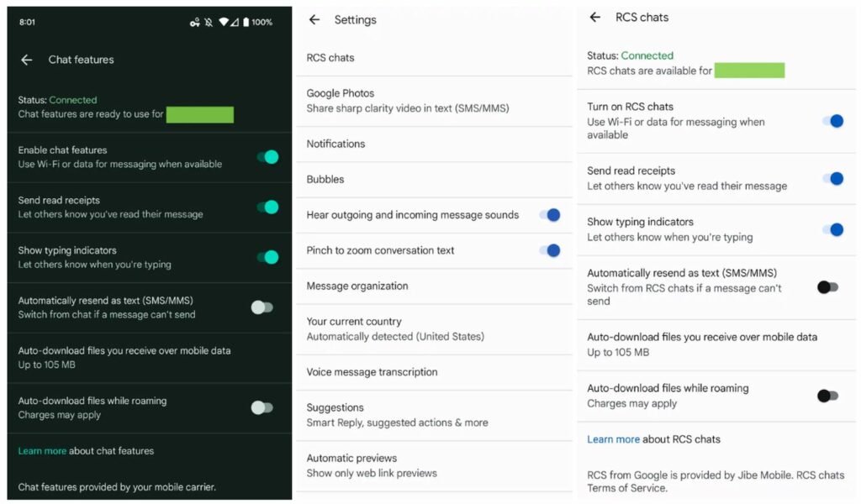Image resolution: width=861 pixels, height=504 pixels.
Task: Open Automatic previews setting
Action: point(434,465)
